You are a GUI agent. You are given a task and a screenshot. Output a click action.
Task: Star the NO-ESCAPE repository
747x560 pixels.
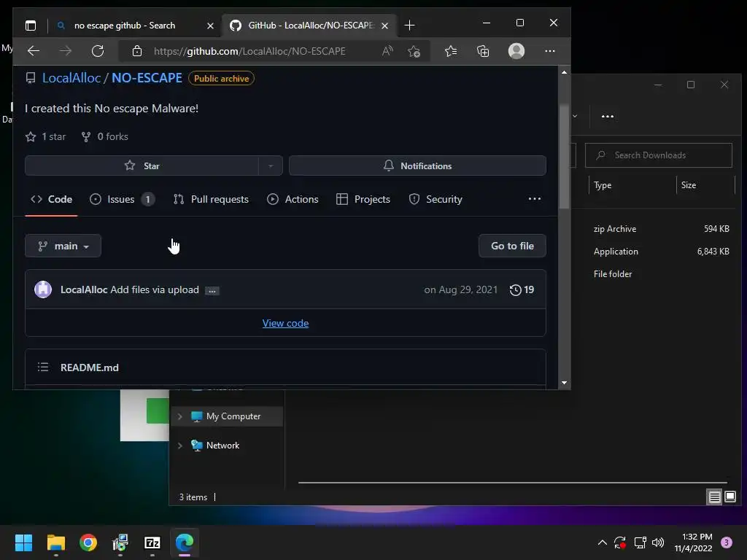coord(142,166)
